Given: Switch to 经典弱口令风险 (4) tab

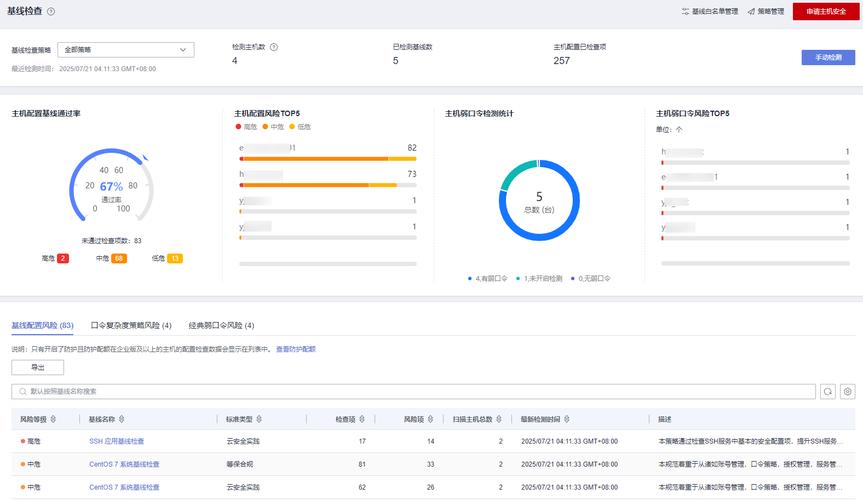Looking at the screenshot, I should (x=221, y=325).
